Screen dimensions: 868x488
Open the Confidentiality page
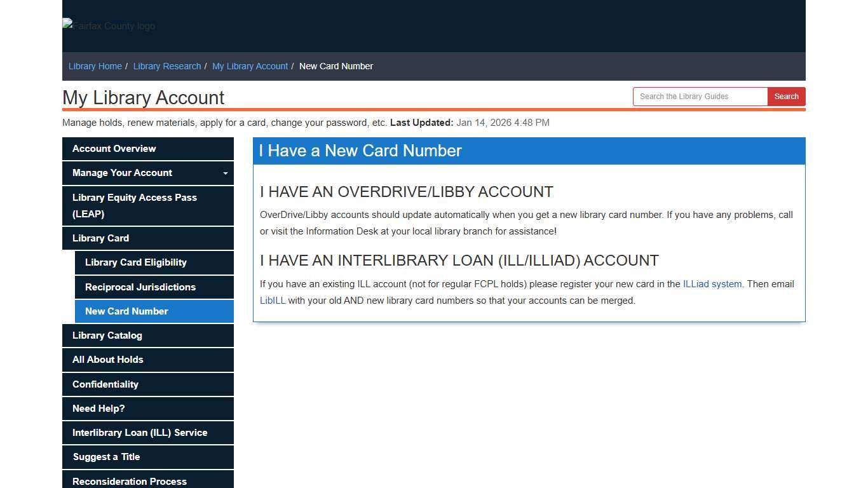(x=105, y=384)
